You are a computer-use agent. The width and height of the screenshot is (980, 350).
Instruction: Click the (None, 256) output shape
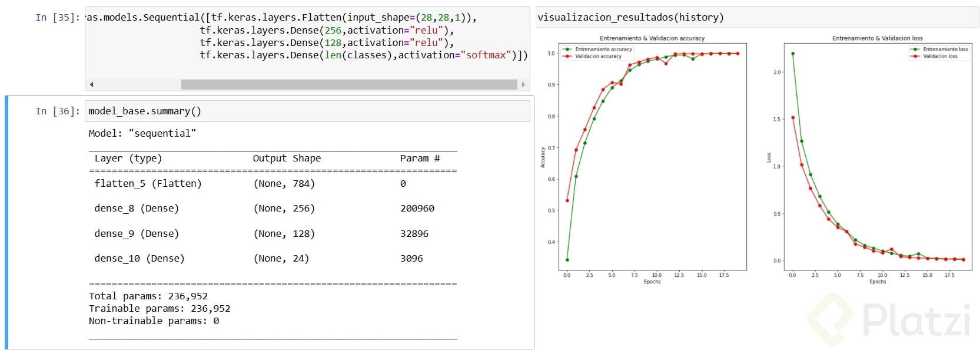(x=284, y=208)
